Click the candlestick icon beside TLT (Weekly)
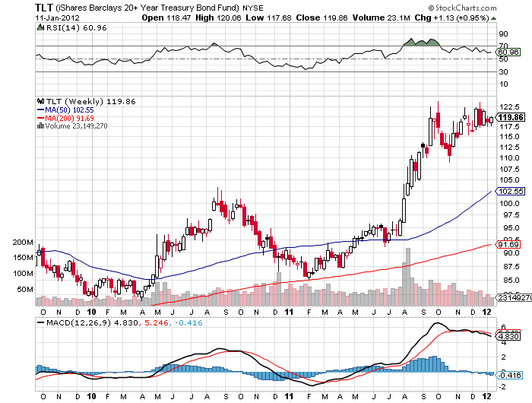Image resolution: width=532 pixels, height=403 pixels. pyautogui.click(x=41, y=101)
